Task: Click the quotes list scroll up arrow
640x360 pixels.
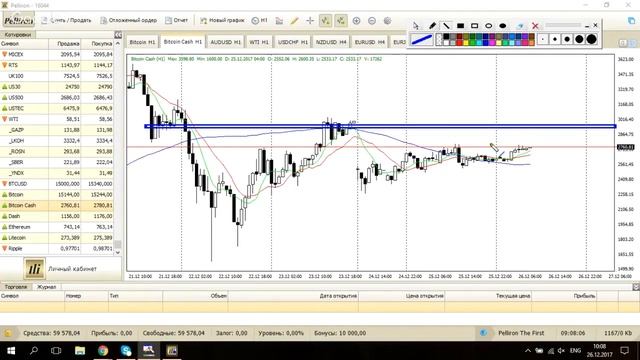Action: click(118, 43)
